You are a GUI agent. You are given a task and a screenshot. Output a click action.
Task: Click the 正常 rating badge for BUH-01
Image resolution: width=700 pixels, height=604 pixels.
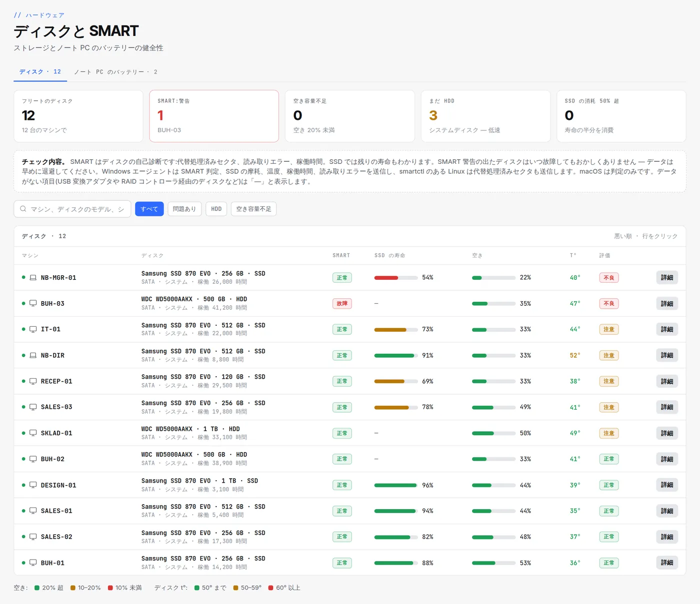click(x=609, y=563)
